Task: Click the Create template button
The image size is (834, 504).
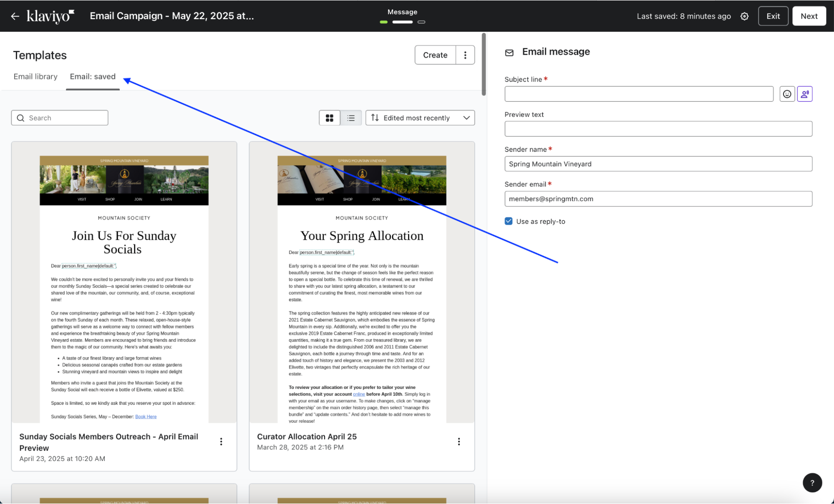Action: point(435,55)
